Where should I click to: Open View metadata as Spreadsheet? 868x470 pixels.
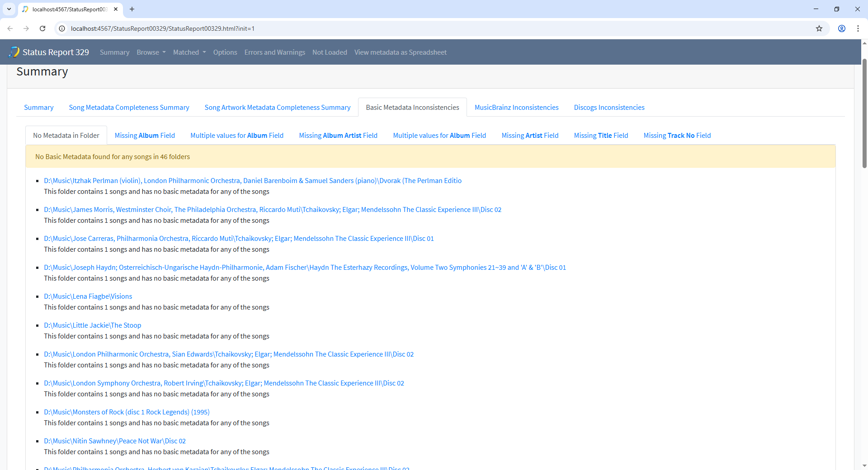pos(401,52)
